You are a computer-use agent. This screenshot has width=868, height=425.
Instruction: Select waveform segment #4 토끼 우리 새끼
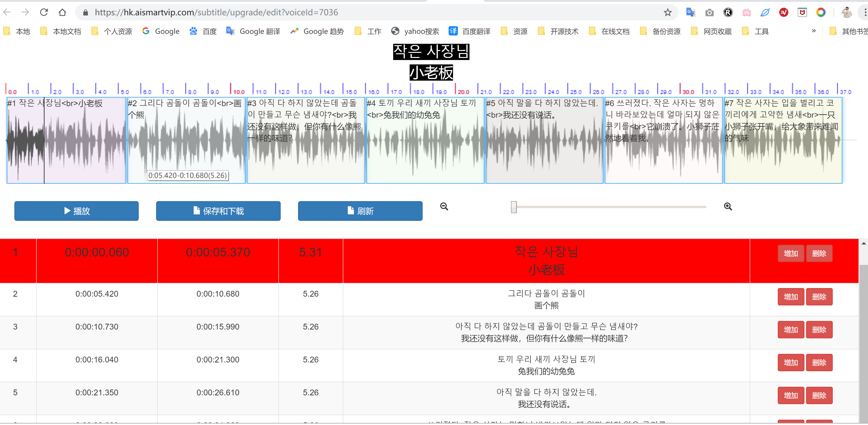coord(425,140)
